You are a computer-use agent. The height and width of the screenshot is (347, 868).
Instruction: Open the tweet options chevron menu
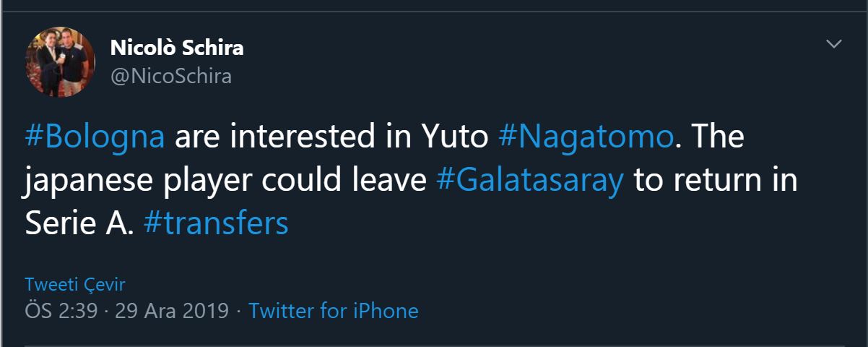coord(834,45)
